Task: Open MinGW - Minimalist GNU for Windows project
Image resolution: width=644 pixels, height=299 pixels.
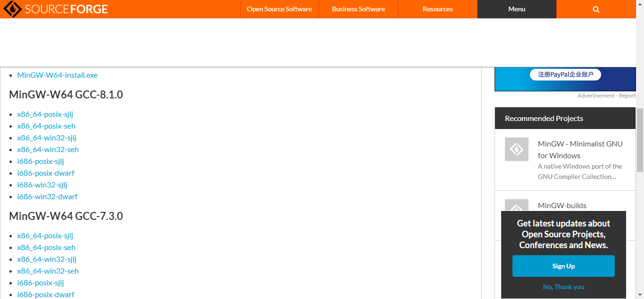Action: click(580, 150)
